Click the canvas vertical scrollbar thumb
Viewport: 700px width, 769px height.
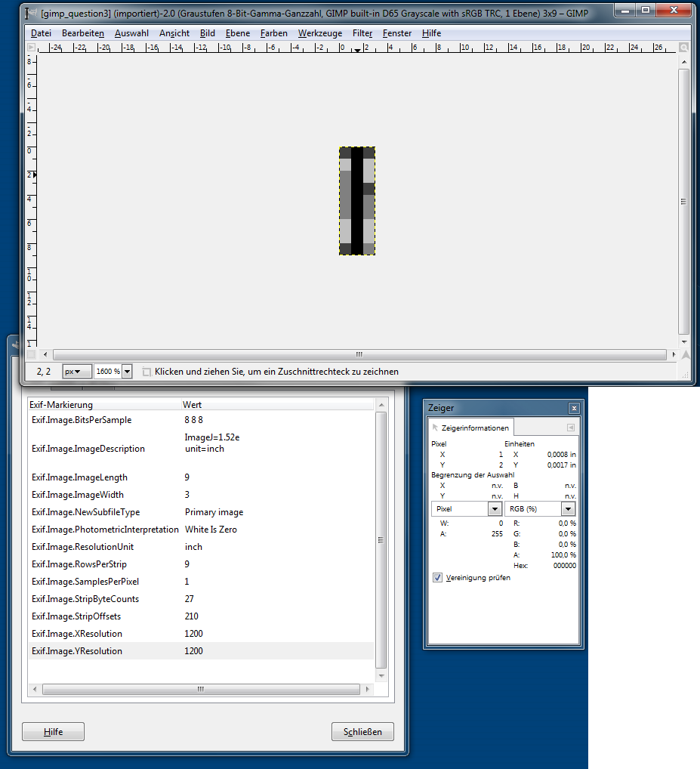coord(683,201)
